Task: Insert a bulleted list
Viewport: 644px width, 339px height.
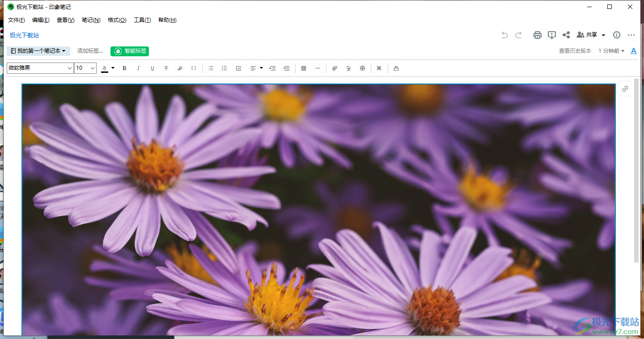Action: click(x=211, y=68)
